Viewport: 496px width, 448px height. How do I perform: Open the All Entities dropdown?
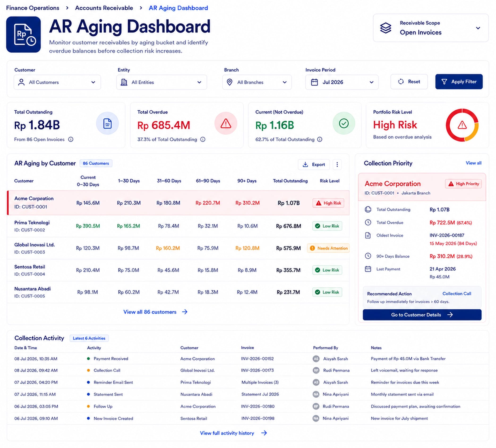162,82
